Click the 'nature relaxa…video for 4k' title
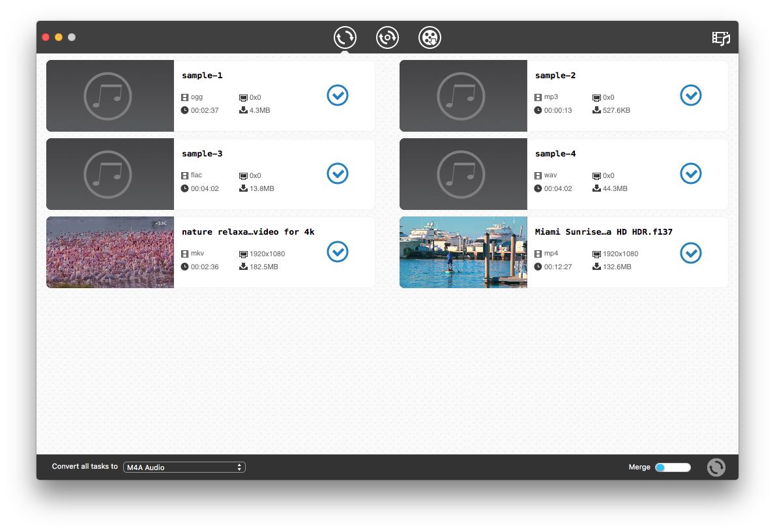 248,231
